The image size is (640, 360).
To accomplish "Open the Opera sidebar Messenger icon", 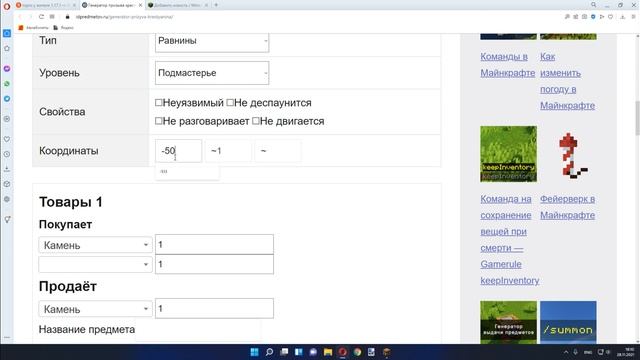I will tap(7, 69).
